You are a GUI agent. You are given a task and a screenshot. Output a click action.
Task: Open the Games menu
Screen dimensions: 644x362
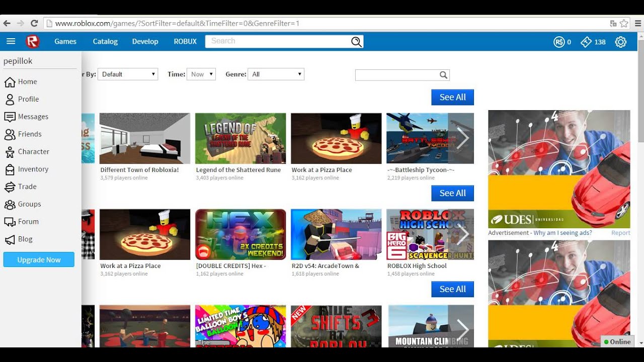tap(65, 42)
